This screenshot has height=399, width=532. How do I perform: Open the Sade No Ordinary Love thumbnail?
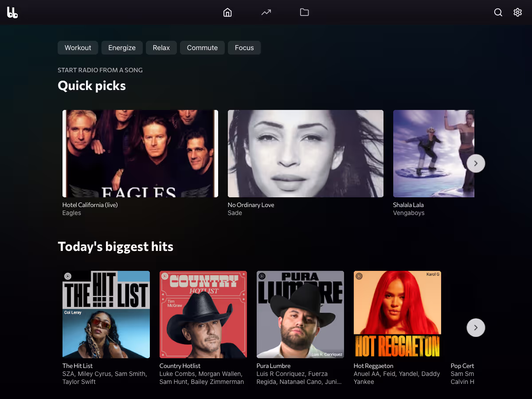coord(305,153)
